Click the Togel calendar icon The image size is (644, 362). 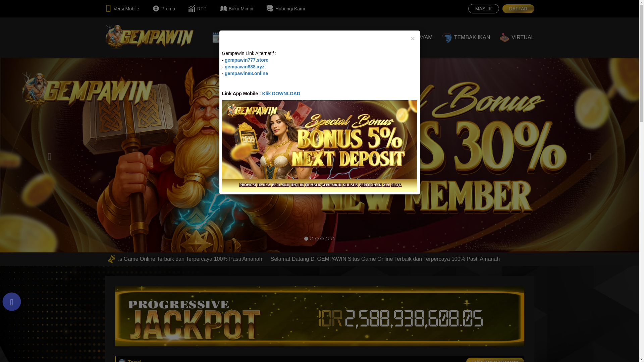[x=122, y=360]
